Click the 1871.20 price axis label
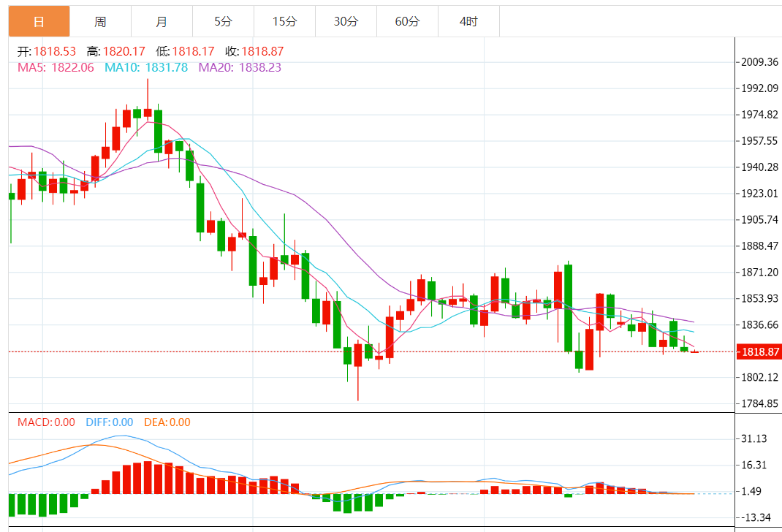The image size is (782, 532). click(x=759, y=273)
